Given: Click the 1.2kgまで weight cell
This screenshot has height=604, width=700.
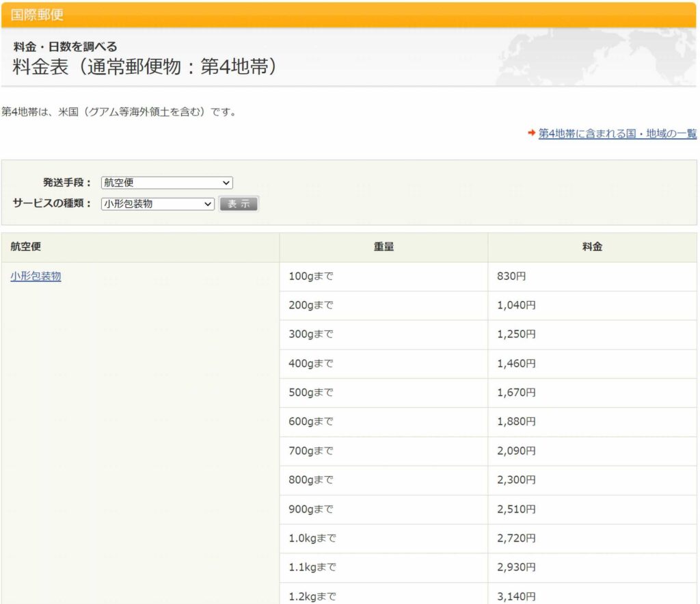Looking at the screenshot, I should [x=312, y=596].
